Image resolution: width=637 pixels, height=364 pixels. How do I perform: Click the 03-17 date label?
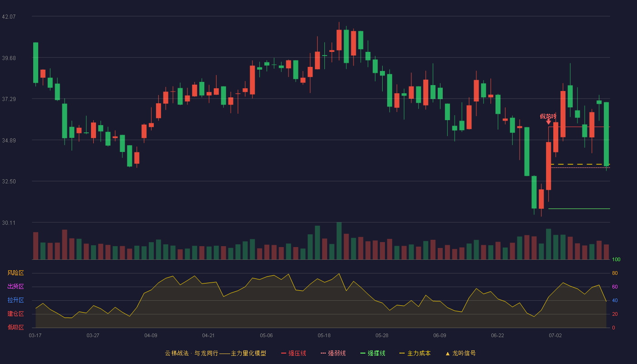[x=35, y=335]
